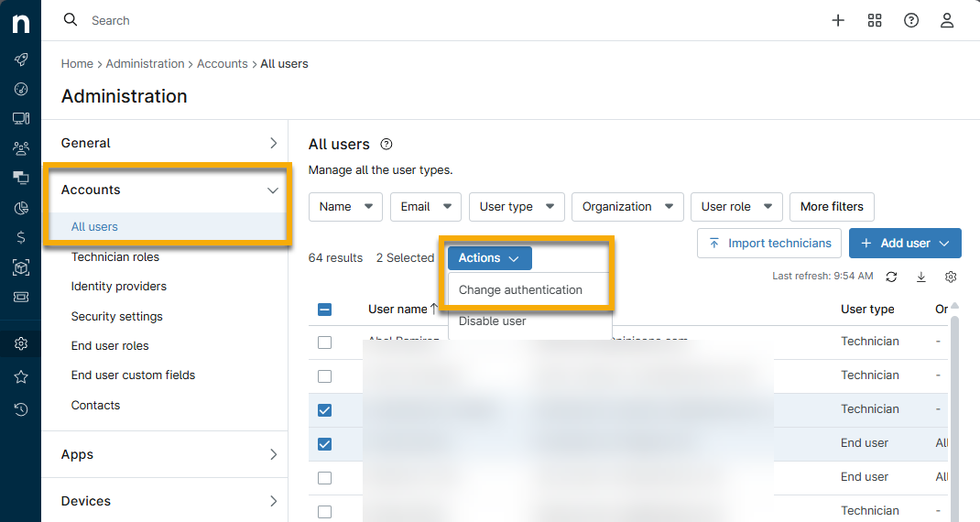Open Identity providers in sidebar
The width and height of the screenshot is (980, 522).
tap(119, 287)
